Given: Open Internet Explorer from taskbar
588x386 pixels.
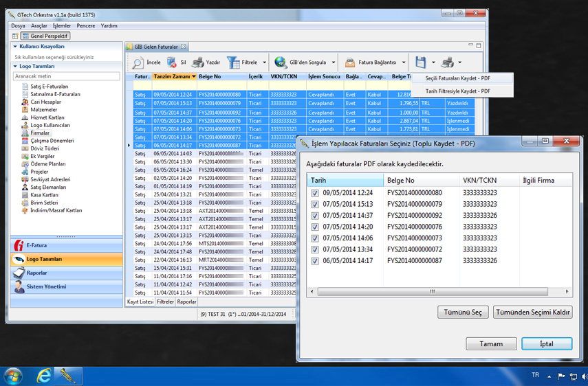Looking at the screenshot, I should point(43,376).
